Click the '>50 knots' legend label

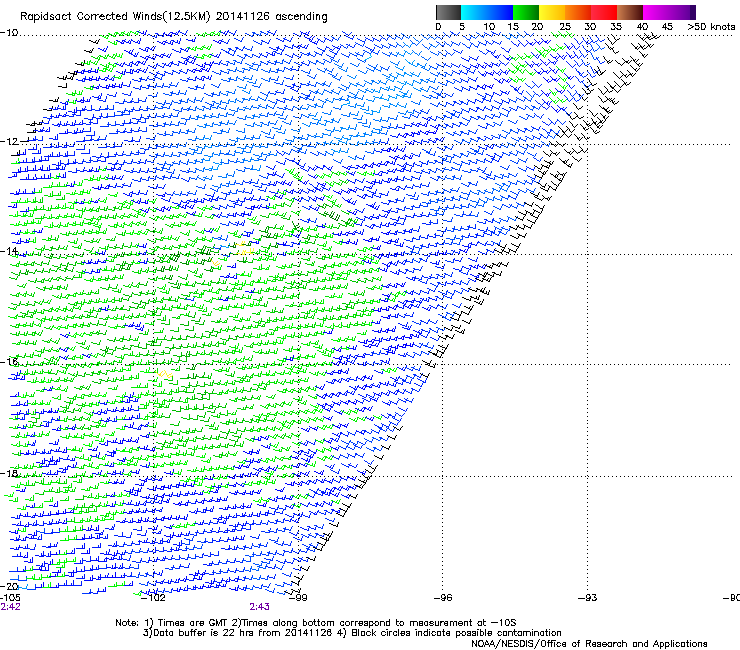point(711,27)
